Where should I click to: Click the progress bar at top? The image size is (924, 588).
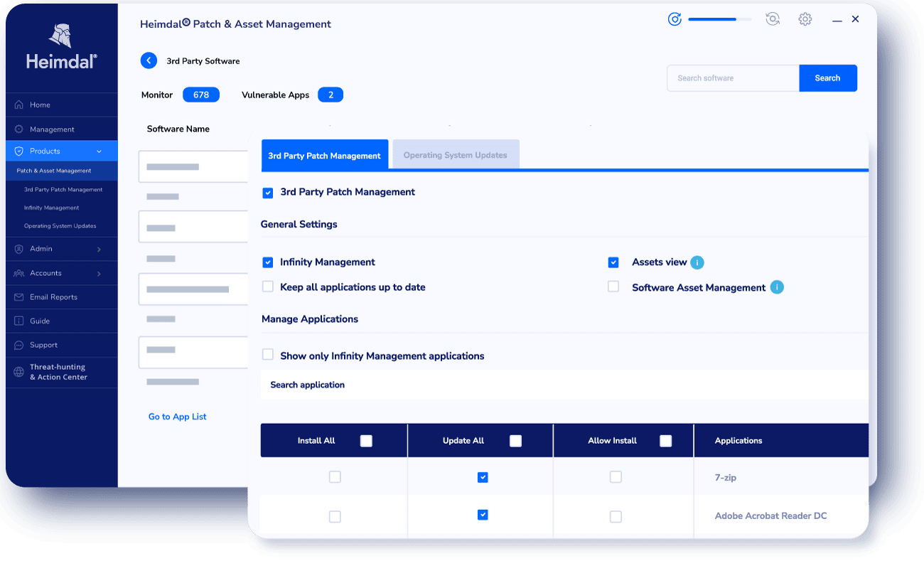[x=719, y=19]
